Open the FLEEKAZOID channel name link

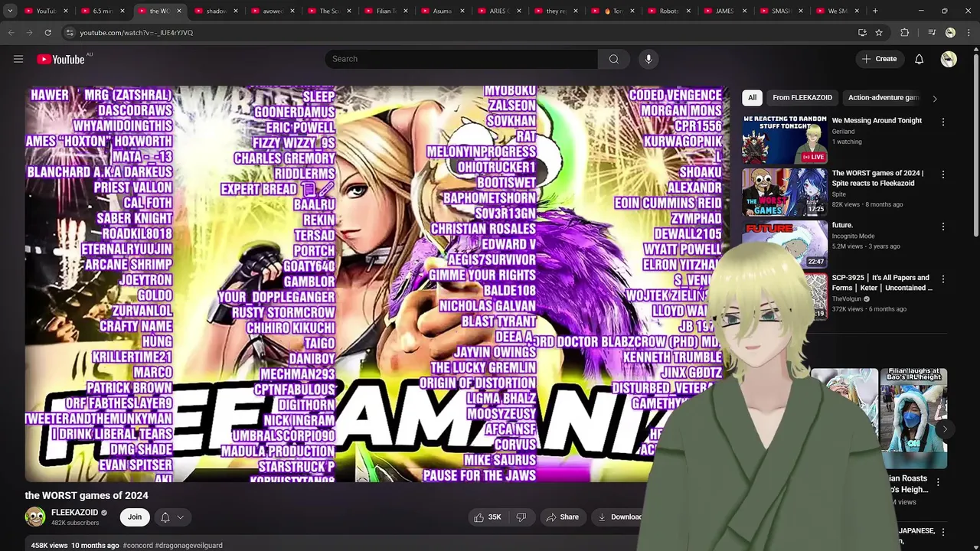tap(74, 513)
